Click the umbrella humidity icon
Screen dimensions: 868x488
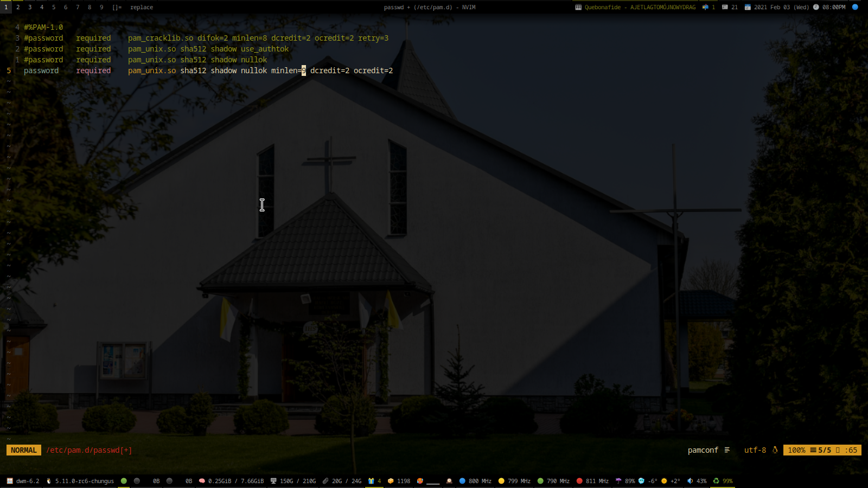click(x=618, y=481)
